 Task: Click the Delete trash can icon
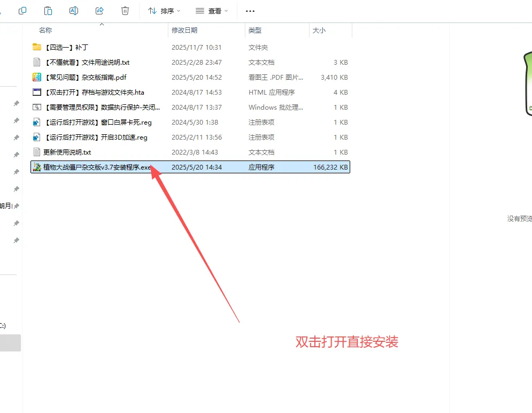click(x=125, y=11)
